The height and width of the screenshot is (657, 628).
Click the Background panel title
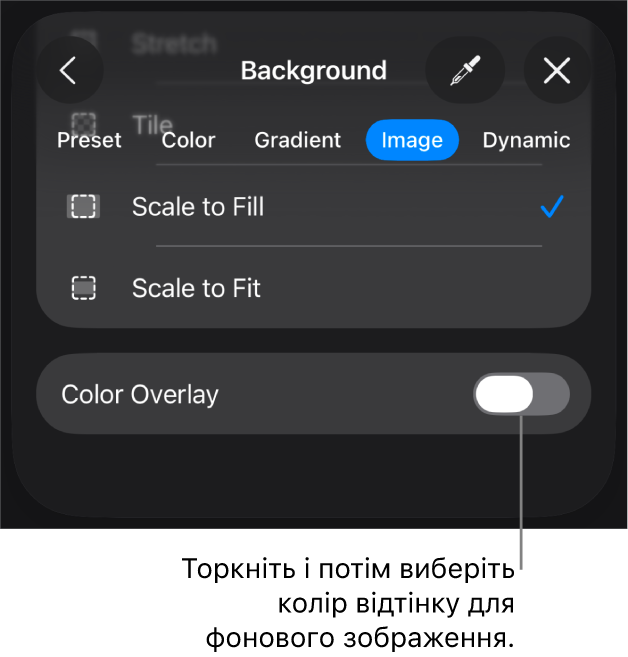click(313, 71)
